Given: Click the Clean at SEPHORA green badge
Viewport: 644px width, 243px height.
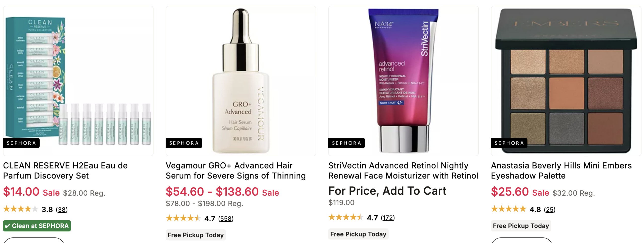Looking at the screenshot, I should 37,226.
